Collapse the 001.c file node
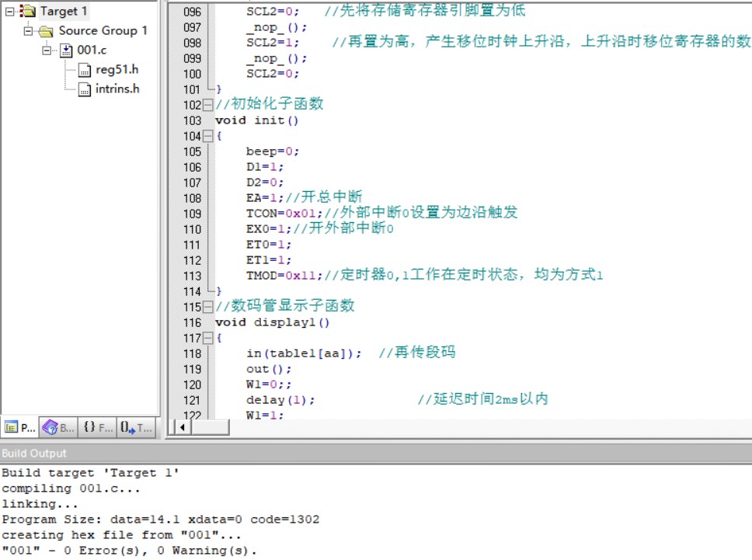752x560 pixels. pyautogui.click(x=47, y=50)
